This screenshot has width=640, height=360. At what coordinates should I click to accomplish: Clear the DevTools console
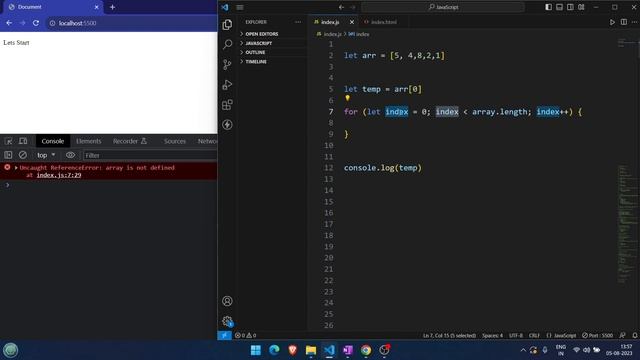23,155
